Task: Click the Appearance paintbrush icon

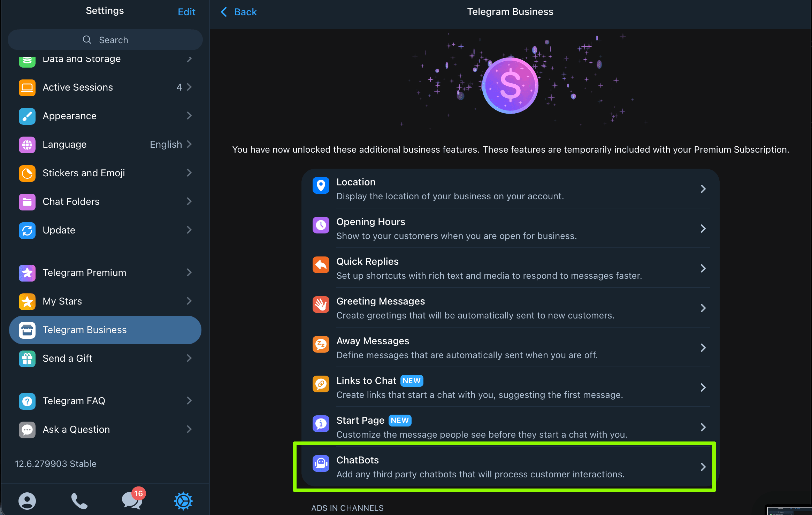Action: coord(27,116)
